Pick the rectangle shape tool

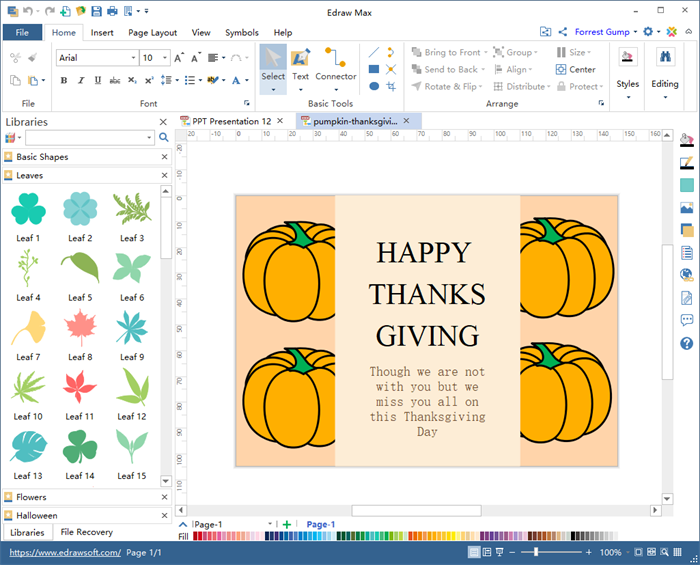(374, 69)
